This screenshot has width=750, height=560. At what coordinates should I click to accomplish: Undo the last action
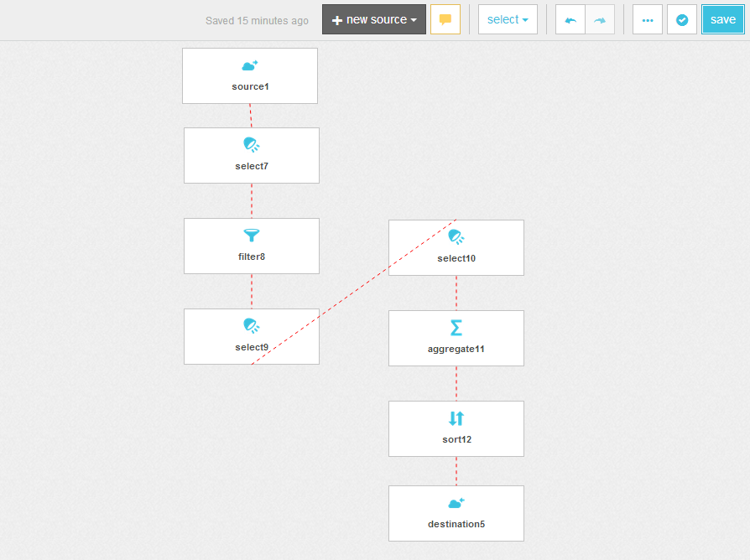(x=570, y=19)
